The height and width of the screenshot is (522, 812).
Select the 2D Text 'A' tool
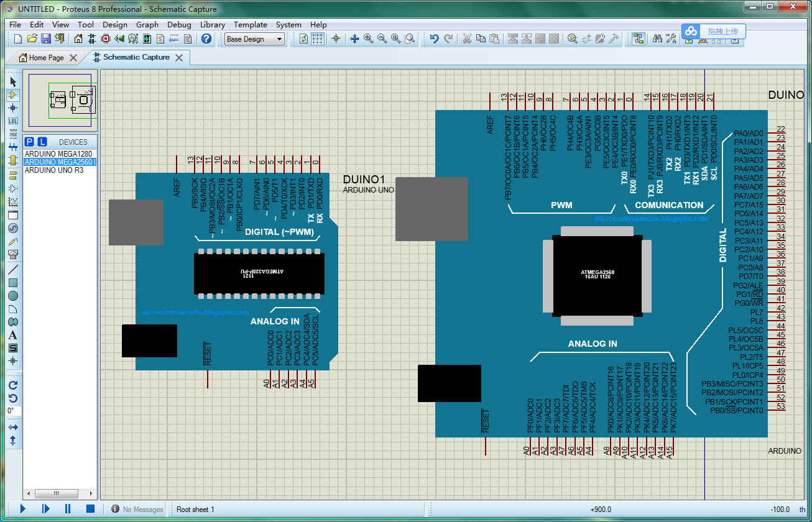[13, 335]
